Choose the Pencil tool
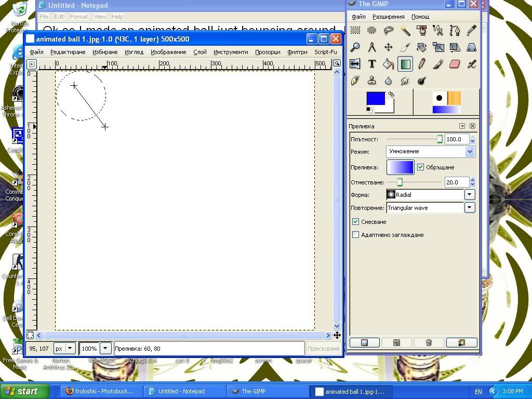This screenshot has width=532, height=399. (x=422, y=64)
